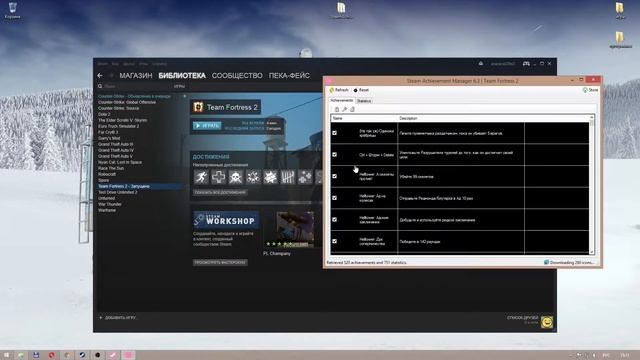Select Dota 2 in the library list
Viewport: 640px width, 360px height.
coord(104,115)
